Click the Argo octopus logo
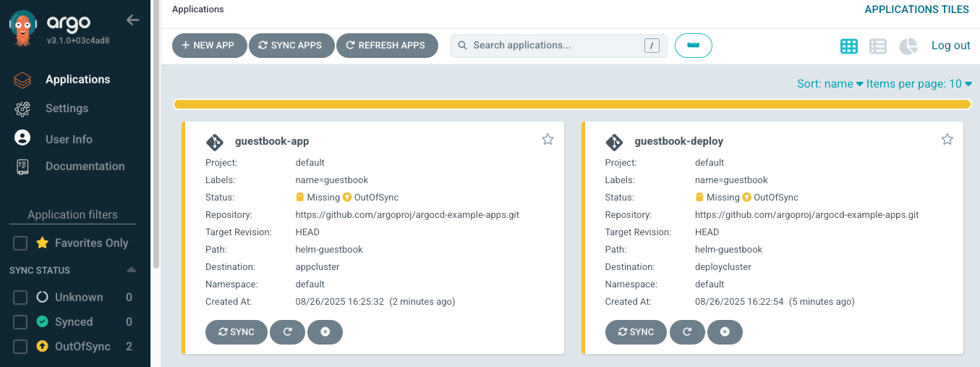The width and height of the screenshot is (980, 367). click(22, 28)
